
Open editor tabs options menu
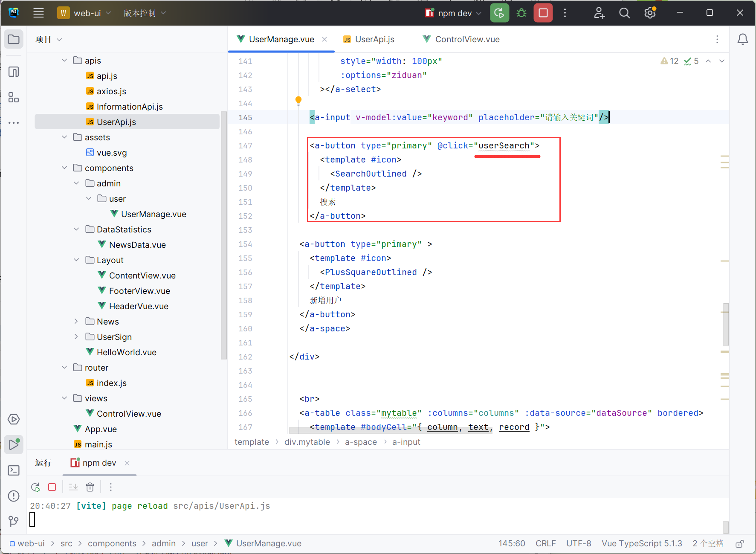[x=717, y=39]
